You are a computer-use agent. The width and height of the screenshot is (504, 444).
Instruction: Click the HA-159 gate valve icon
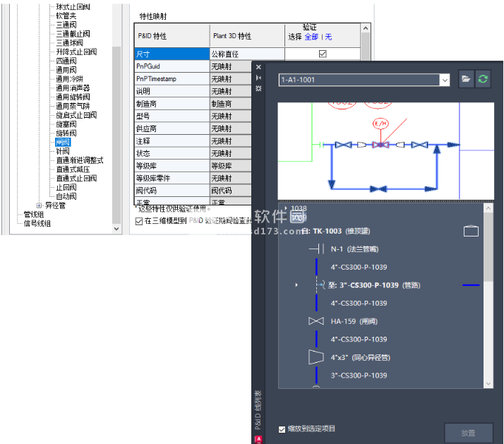(316, 321)
